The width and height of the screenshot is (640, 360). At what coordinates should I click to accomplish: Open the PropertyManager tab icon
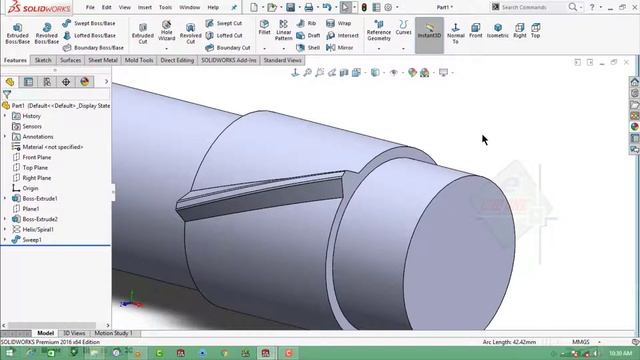tap(28, 82)
